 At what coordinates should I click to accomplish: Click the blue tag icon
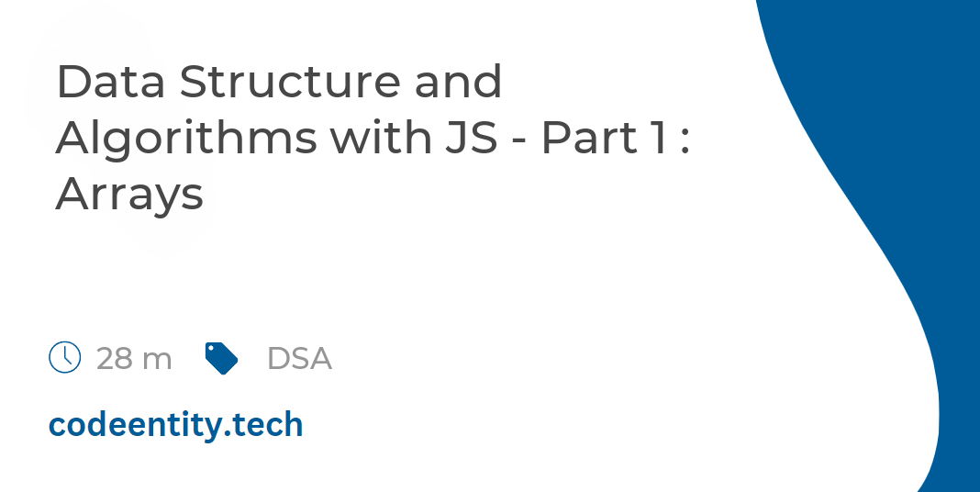(x=221, y=358)
